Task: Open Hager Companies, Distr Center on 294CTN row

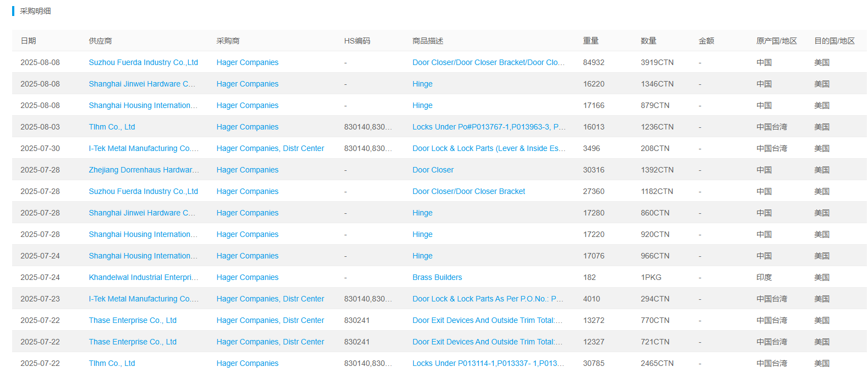Action: coord(270,299)
